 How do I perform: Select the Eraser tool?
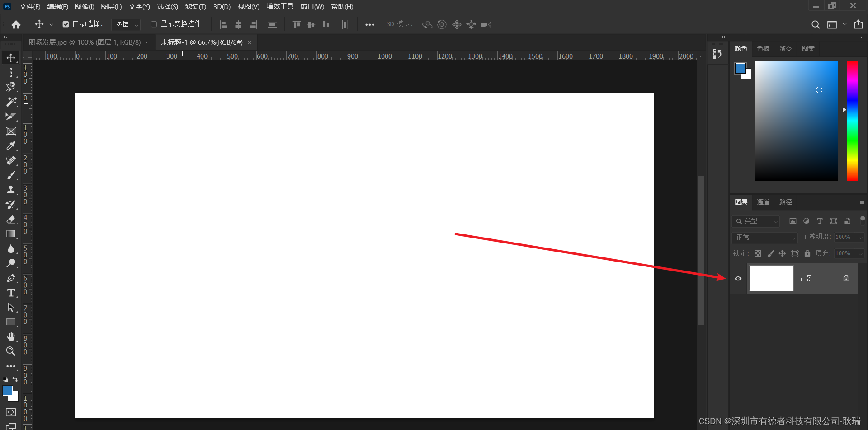point(11,219)
